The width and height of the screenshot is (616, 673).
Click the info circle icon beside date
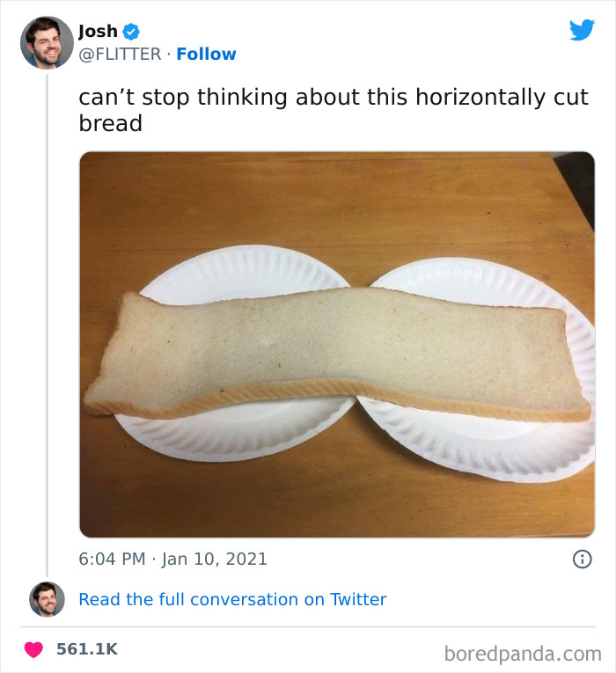(x=582, y=559)
